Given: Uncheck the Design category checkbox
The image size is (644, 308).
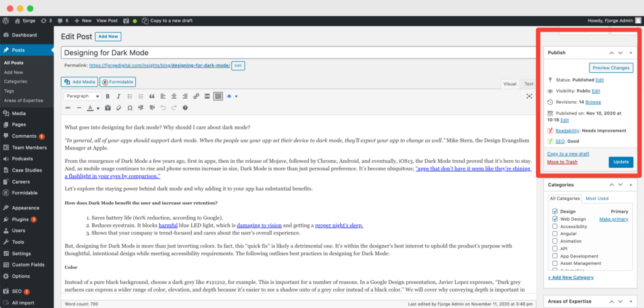Looking at the screenshot, I should [x=554, y=211].
